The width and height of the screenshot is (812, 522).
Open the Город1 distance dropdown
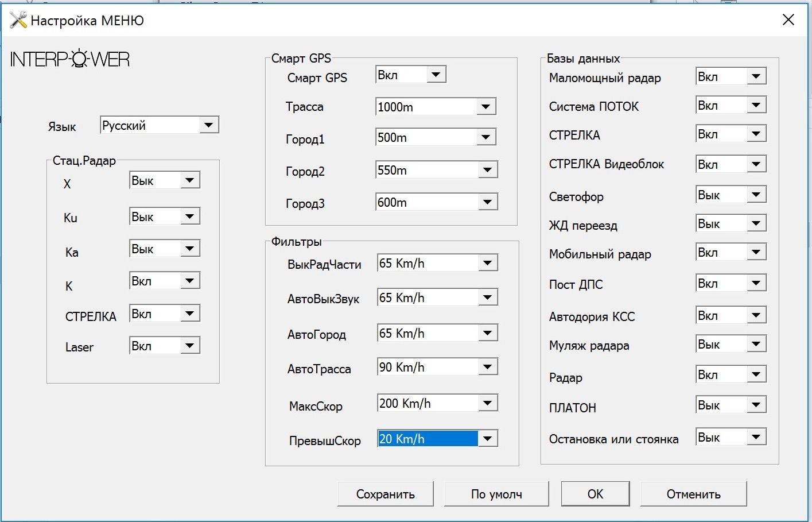point(485,137)
